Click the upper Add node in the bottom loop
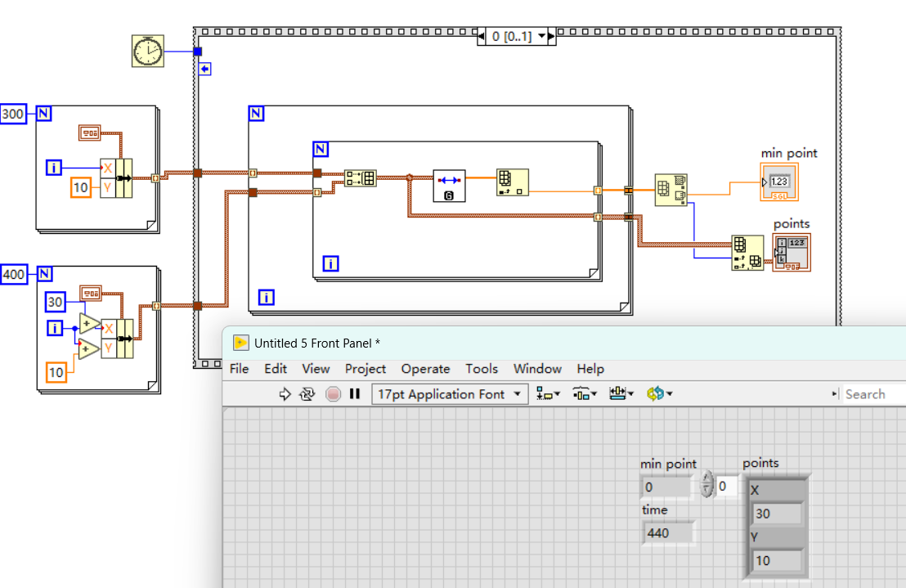 (89, 324)
